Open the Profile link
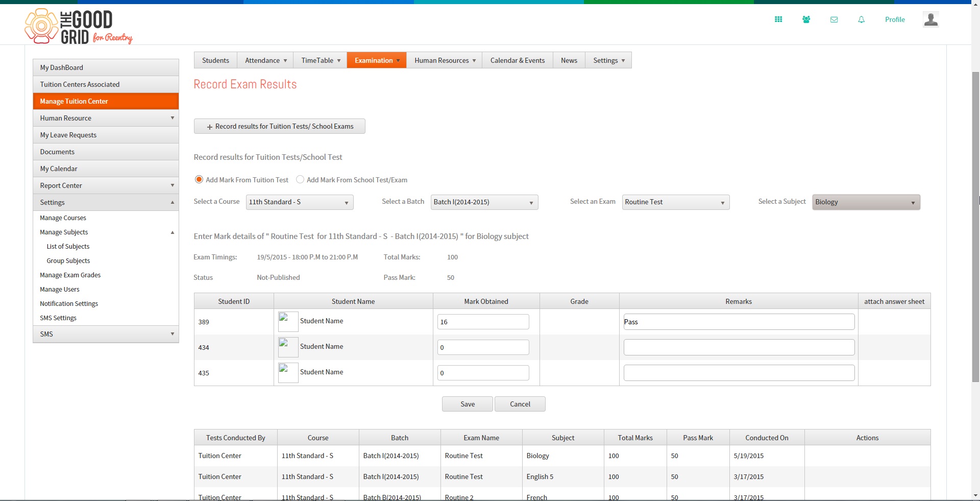 895,19
